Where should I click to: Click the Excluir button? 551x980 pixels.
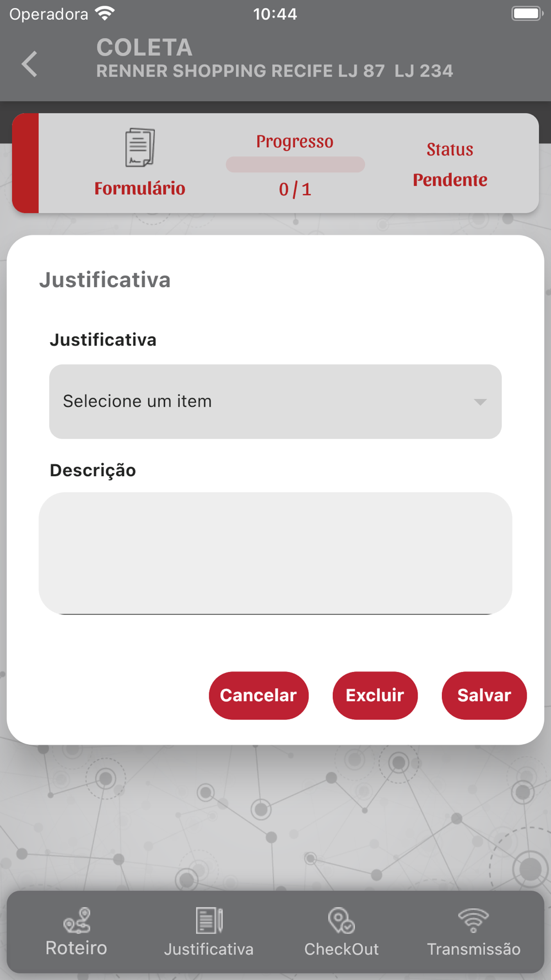pyautogui.click(x=375, y=695)
